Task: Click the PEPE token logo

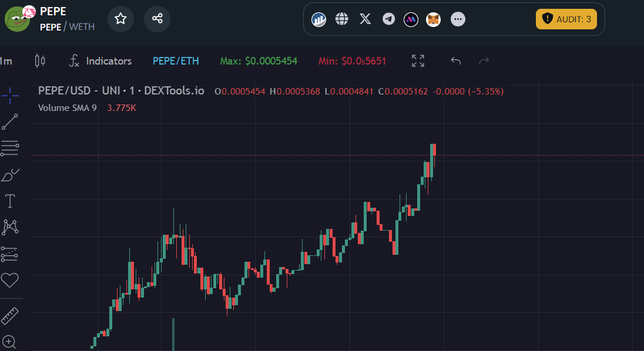Action: 17,19
